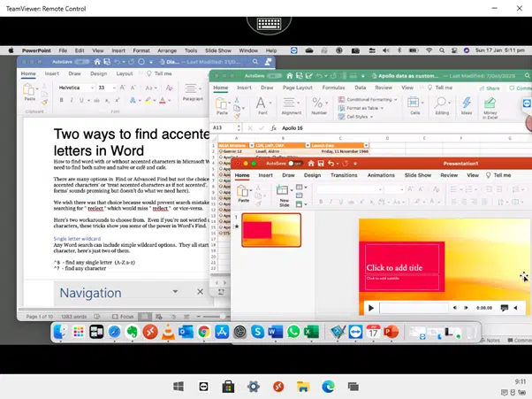Click the Excel formula bar containing Apollo 16
532x399 pixels.
click(404, 128)
